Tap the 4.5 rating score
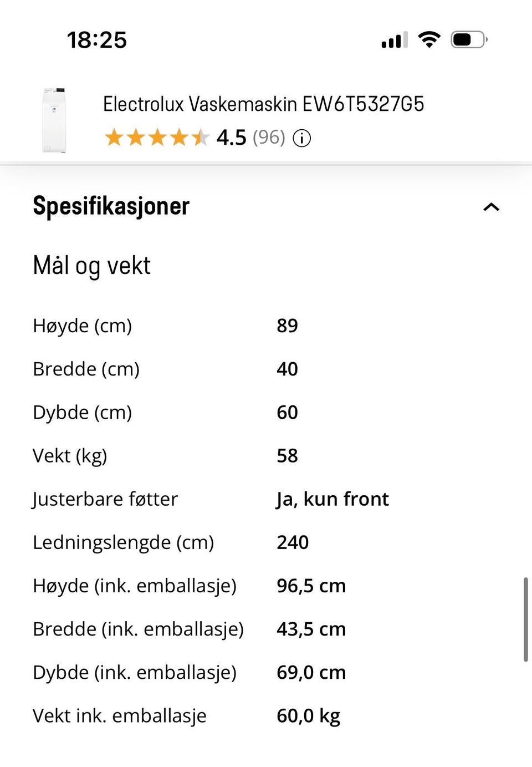The width and height of the screenshot is (532, 767). (x=231, y=138)
